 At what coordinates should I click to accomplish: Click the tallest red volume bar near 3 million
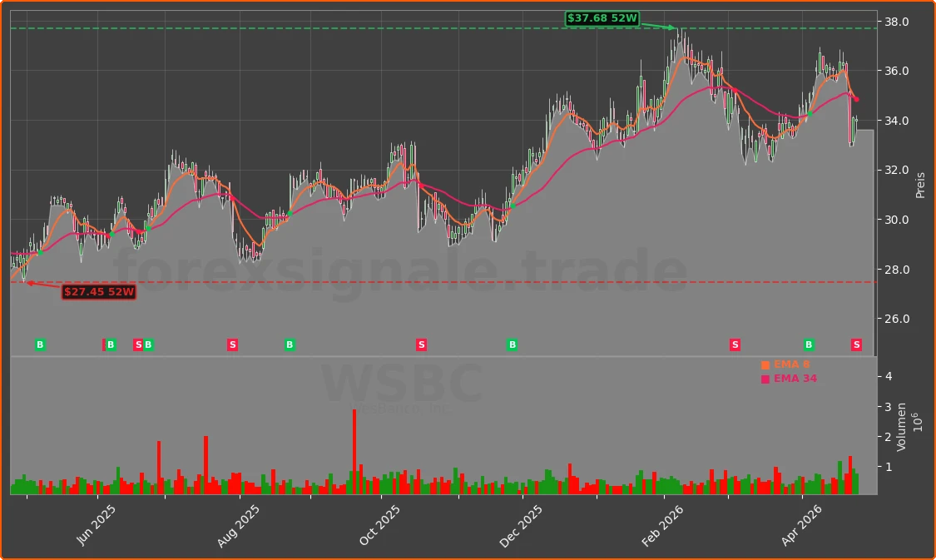pos(354,452)
